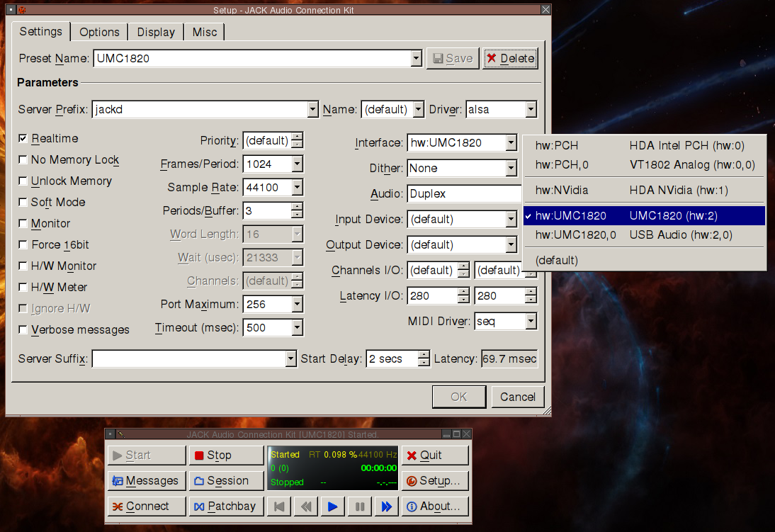Choose hw:PCH,0 VT1802 Analog entry
This screenshot has height=532, width=775.
pyautogui.click(x=644, y=164)
